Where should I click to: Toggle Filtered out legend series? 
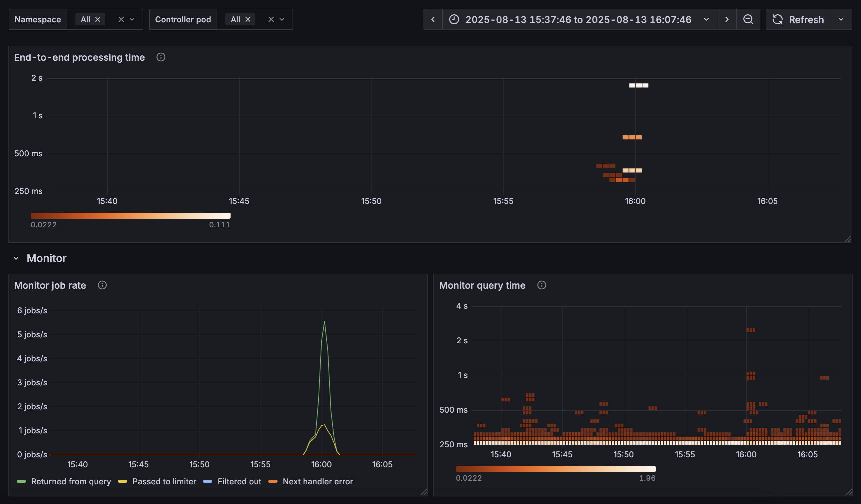click(232, 481)
